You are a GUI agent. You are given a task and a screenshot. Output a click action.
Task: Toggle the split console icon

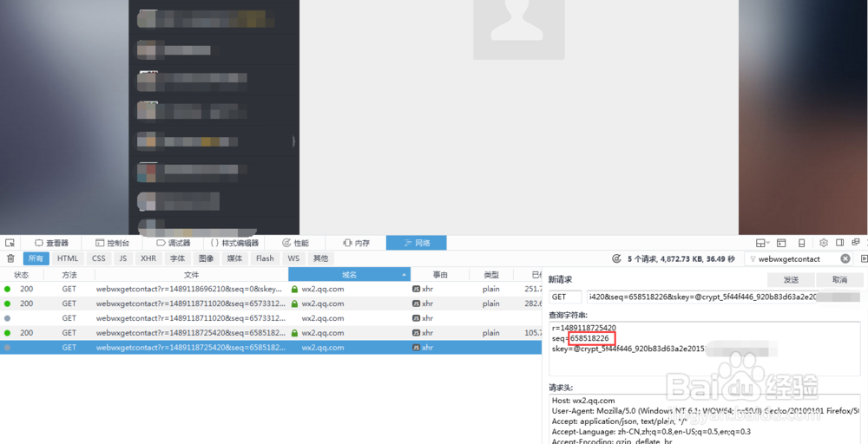pos(782,243)
